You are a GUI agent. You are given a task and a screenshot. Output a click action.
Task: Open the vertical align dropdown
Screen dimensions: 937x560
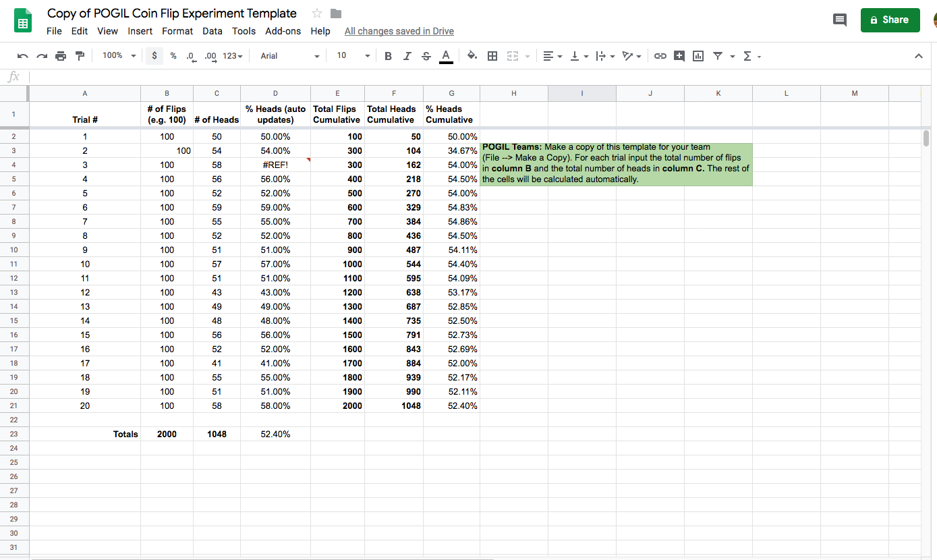click(x=579, y=56)
